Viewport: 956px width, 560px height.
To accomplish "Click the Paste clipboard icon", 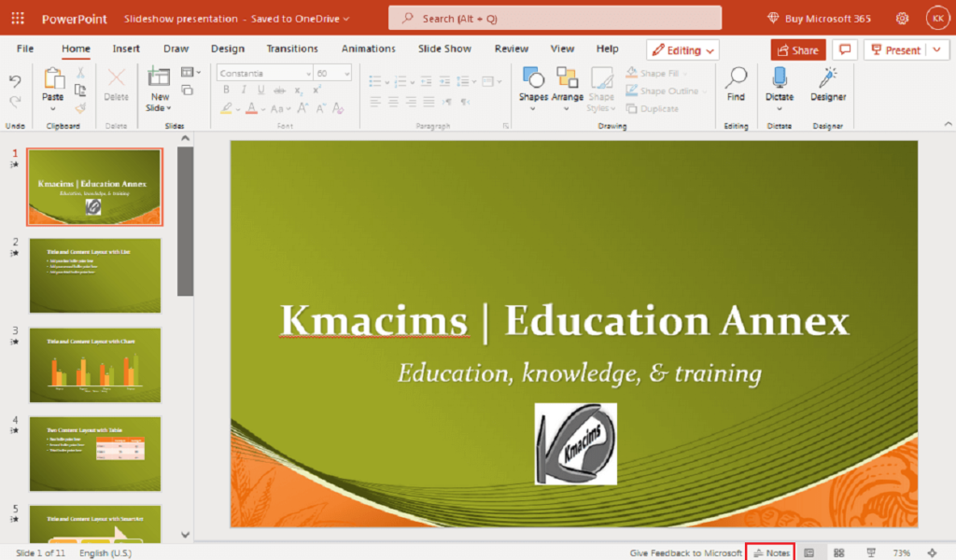I will point(53,78).
